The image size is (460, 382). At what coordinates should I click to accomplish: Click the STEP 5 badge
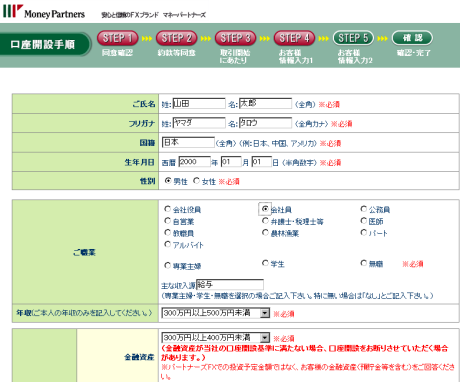[353, 38]
